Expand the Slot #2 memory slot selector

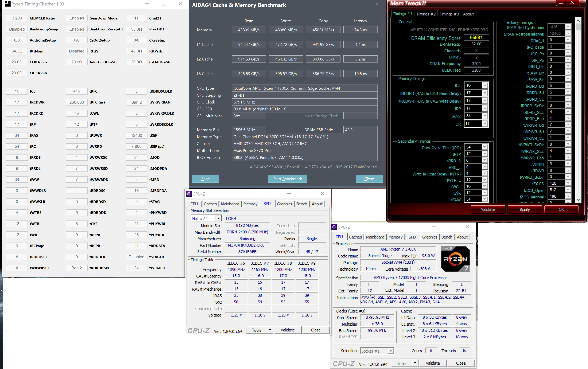[x=219, y=218]
